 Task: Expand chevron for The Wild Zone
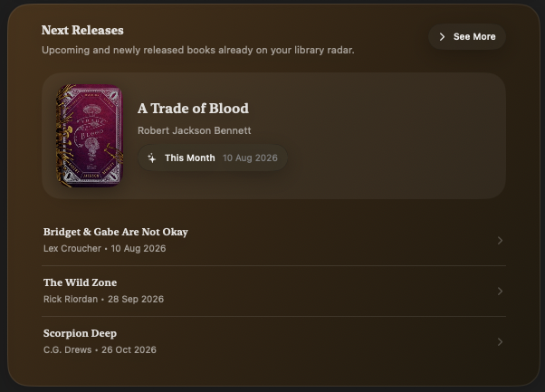tap(500, 292)
